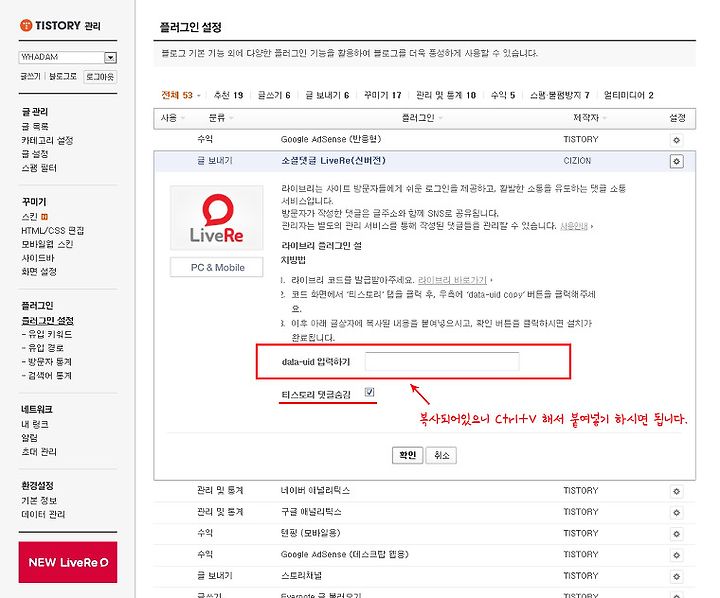Screen dimensions: 720x598
Task: Select the 꾸미기 17 tab
Action: click(382, 95)
